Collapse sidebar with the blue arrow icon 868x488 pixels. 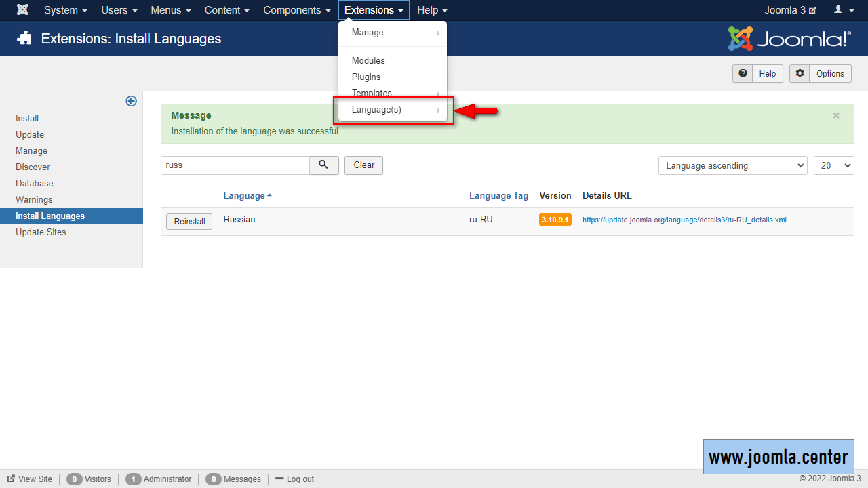(132, 101)
